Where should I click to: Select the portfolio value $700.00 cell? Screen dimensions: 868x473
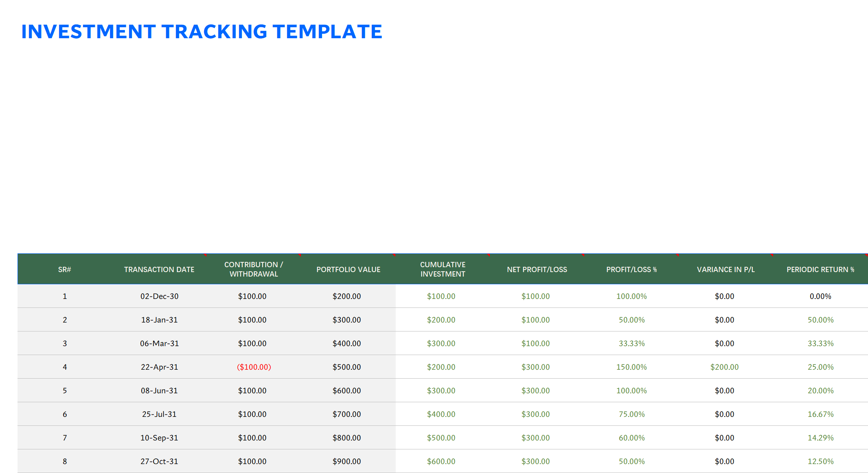point(348,414)
